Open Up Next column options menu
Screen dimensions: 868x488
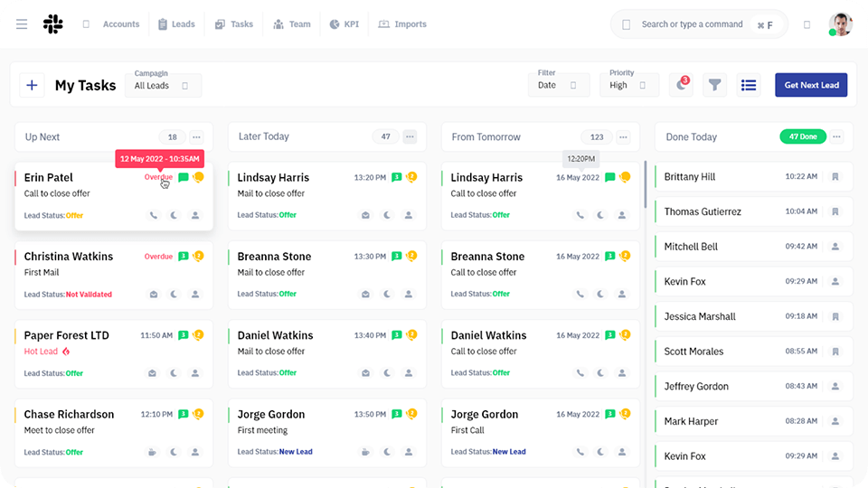tap(196, 137)
